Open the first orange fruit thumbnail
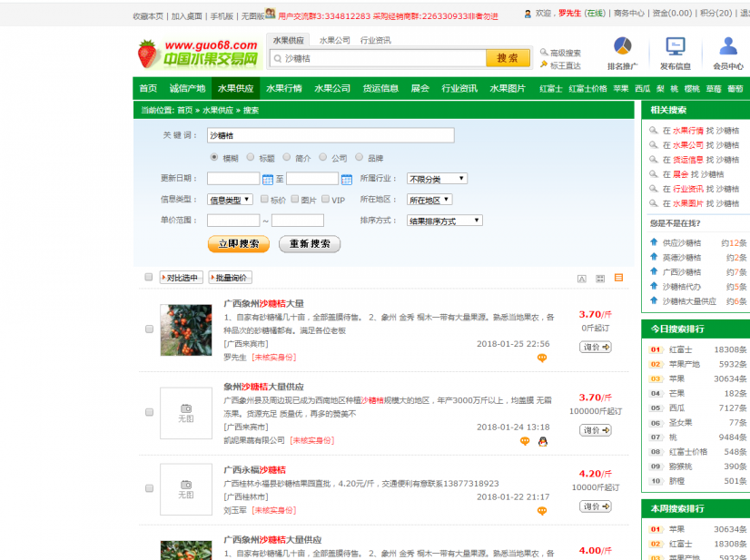The height and width of the screenshot is (560, 750). click(x=185, y=329)
